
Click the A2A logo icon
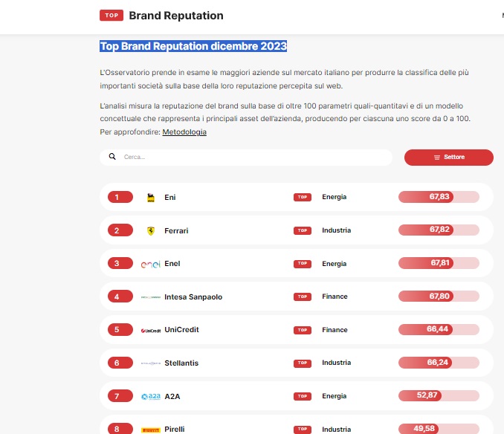pos(151,396)
